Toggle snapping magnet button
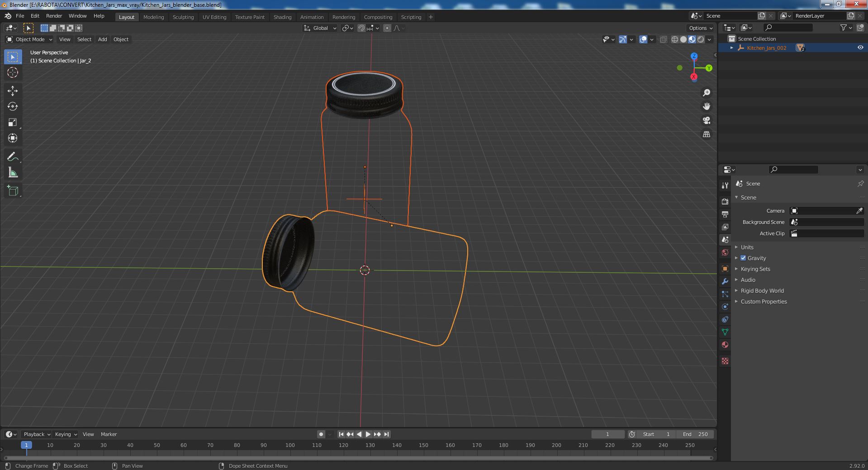 click(x=361, y=28)
